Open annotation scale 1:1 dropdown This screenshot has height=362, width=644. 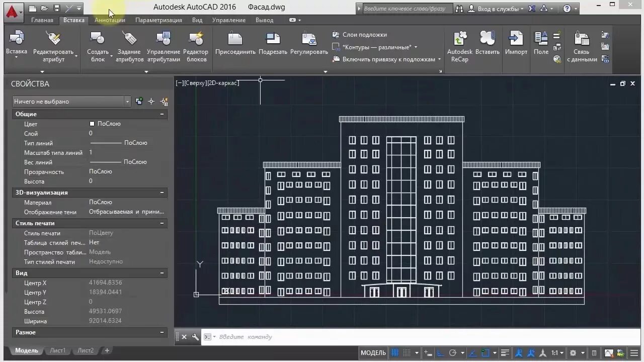pos(557,353)
